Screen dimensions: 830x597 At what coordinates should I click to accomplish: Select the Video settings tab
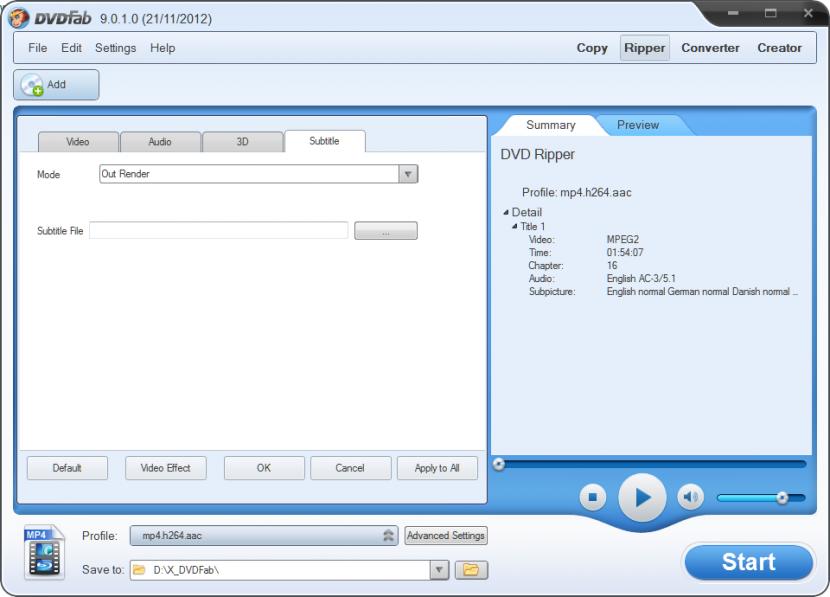[x=78, y=142]
